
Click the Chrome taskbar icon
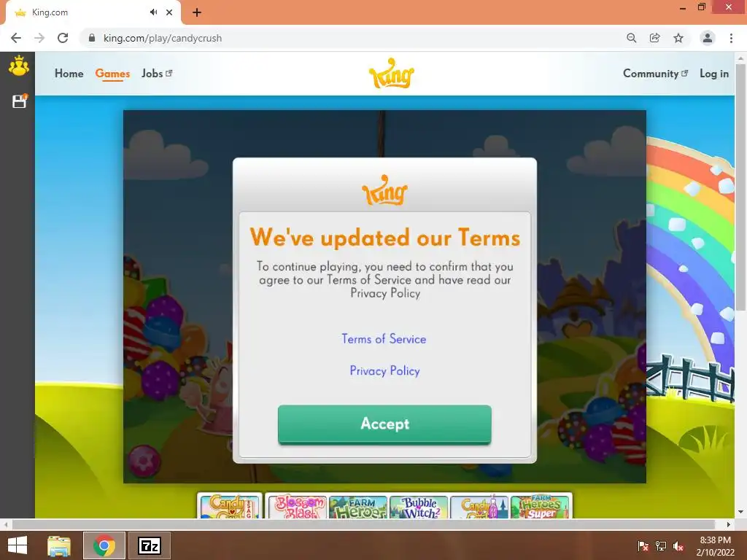104,545
